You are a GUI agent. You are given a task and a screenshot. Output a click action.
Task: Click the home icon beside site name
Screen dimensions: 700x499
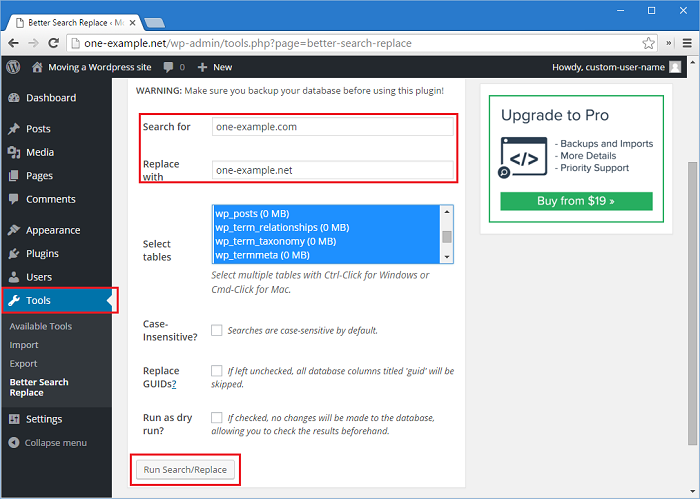click(x=37, y=67)
